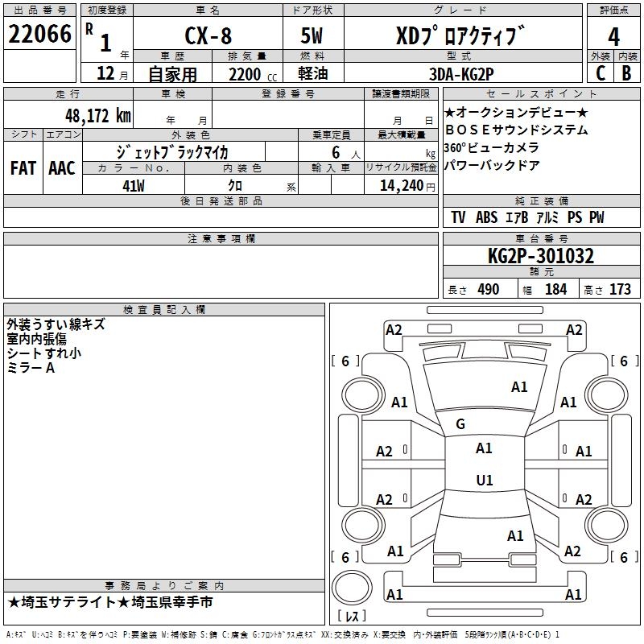Select ★埼玉サテライト★埼玉県幸手市 notice
Image resolution: width=644 pixels, height=644 pixels.
110,602
